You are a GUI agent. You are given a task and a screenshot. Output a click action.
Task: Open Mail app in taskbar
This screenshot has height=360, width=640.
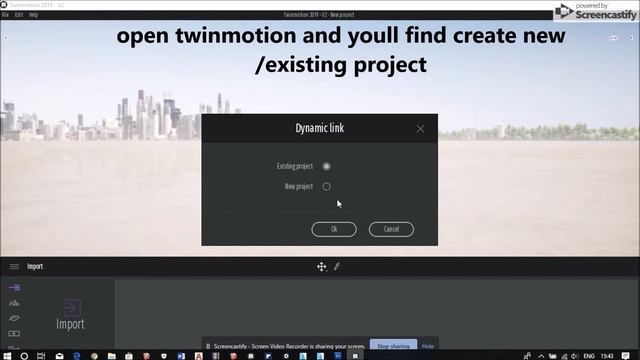click(60, 356)
